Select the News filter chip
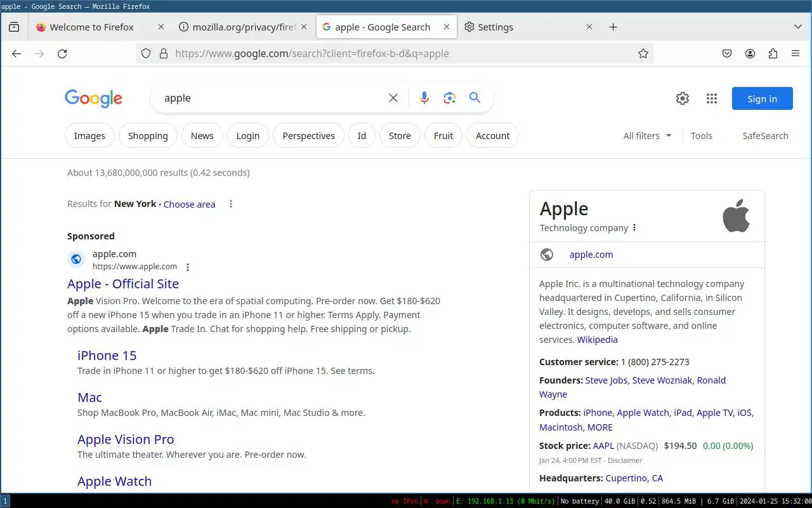The width and height of the screenshot is (812, 508). click(202, 136)
